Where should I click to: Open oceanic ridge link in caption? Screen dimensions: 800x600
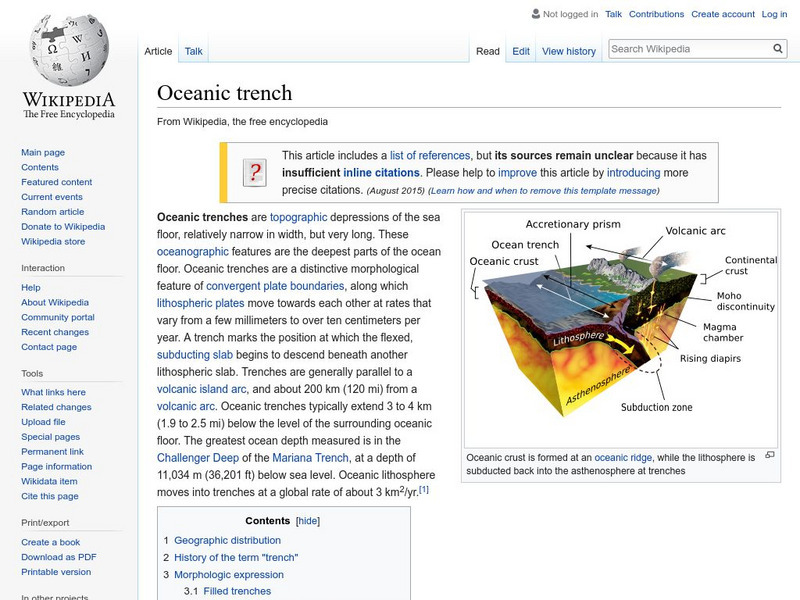pos(623,457)
